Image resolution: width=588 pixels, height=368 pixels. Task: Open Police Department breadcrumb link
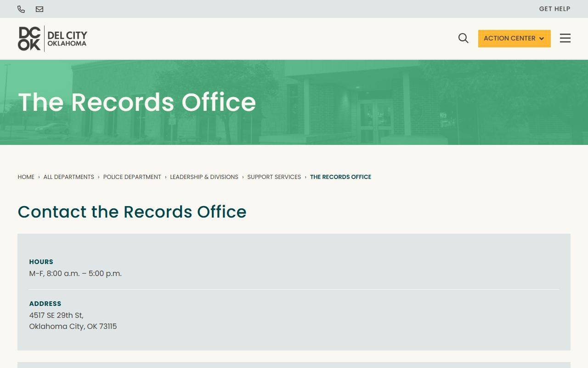(132, 177)
